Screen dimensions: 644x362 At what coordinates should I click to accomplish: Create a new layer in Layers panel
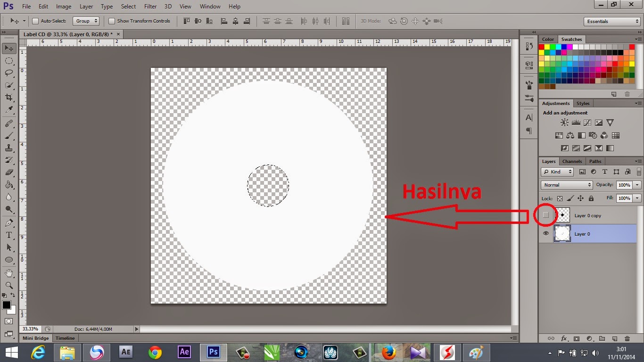pos(615,339)
